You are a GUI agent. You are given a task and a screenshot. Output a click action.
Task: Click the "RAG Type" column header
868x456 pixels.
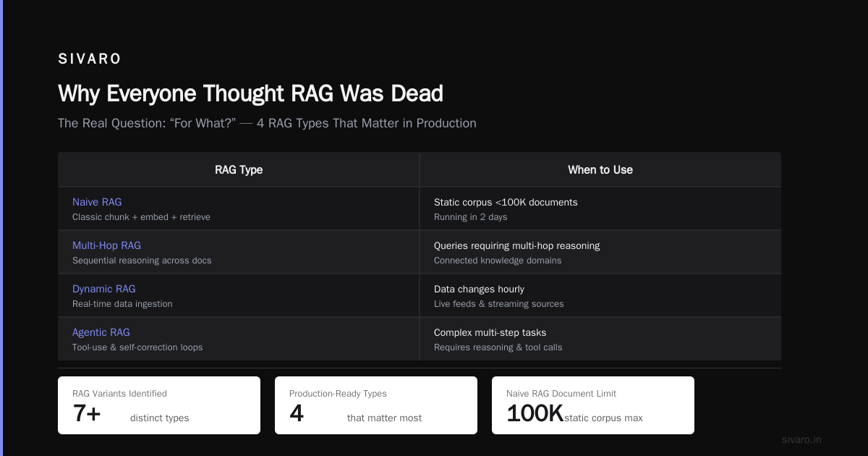coord(239,170)
